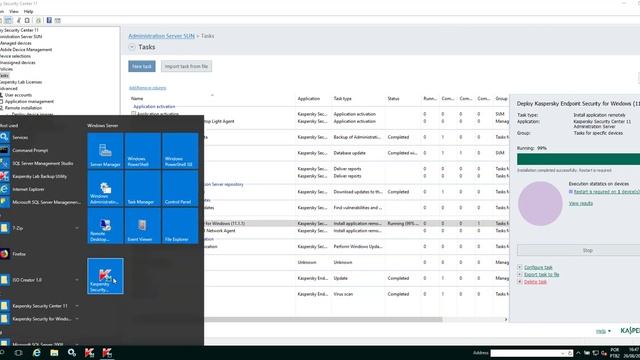Click the Task View taskbar button
This screenshot has width=640, height=360.
point(18,353)
